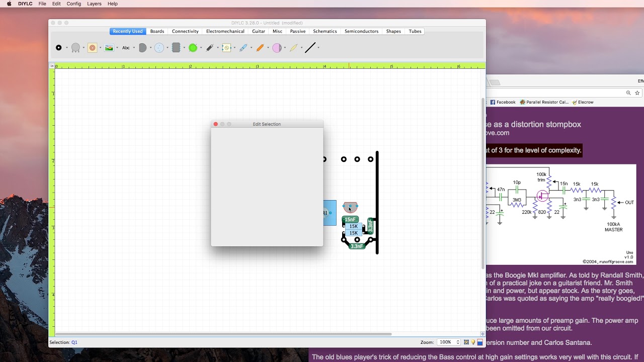The image size is (644, 362).
Task: Select the potentiometer component tool
Action: (75, 48)
